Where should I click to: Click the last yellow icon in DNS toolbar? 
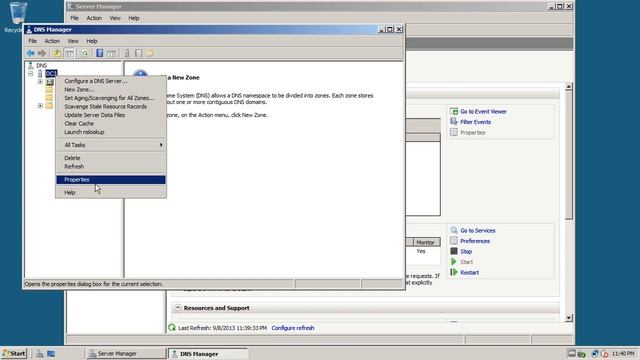[x=150, y=53]
